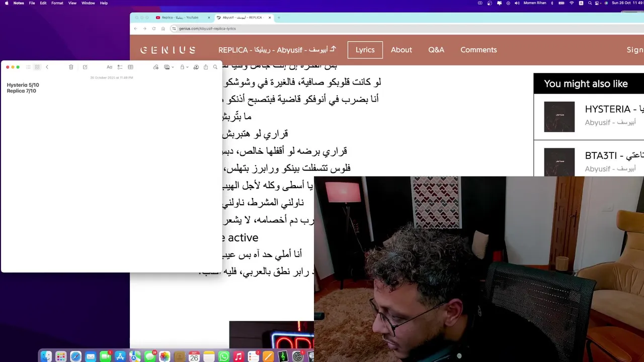
Task: Click the browser forward arrow
Action: click(144, 29)
